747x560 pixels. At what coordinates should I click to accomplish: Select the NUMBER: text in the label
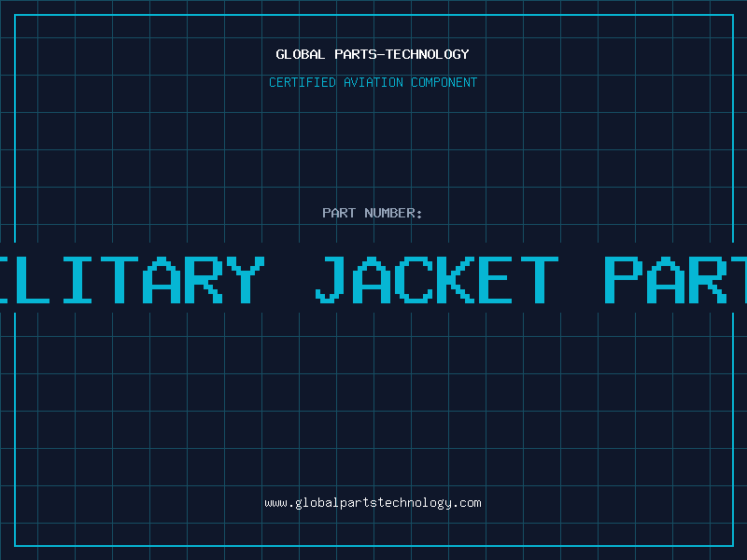pyautogui.click(x=393, y=213)
